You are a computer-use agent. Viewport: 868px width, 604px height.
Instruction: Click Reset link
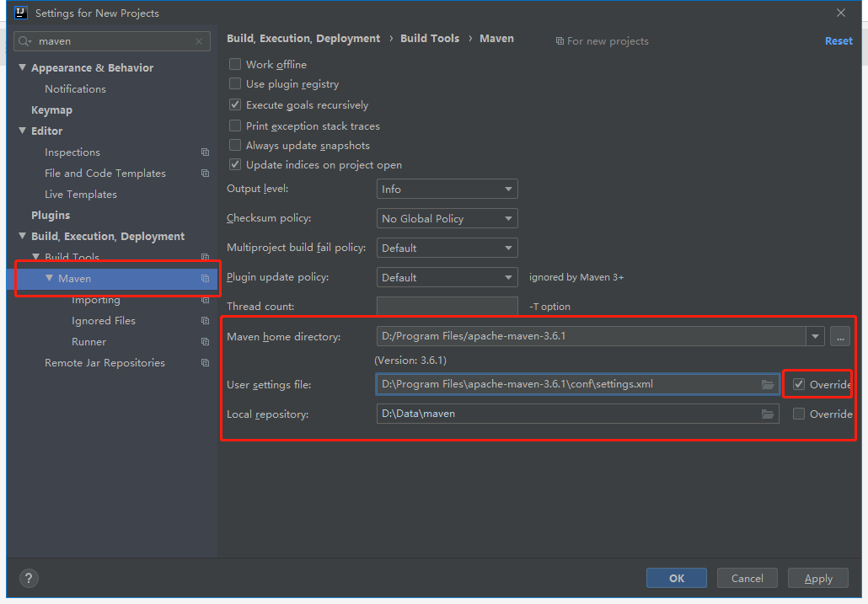839,41
